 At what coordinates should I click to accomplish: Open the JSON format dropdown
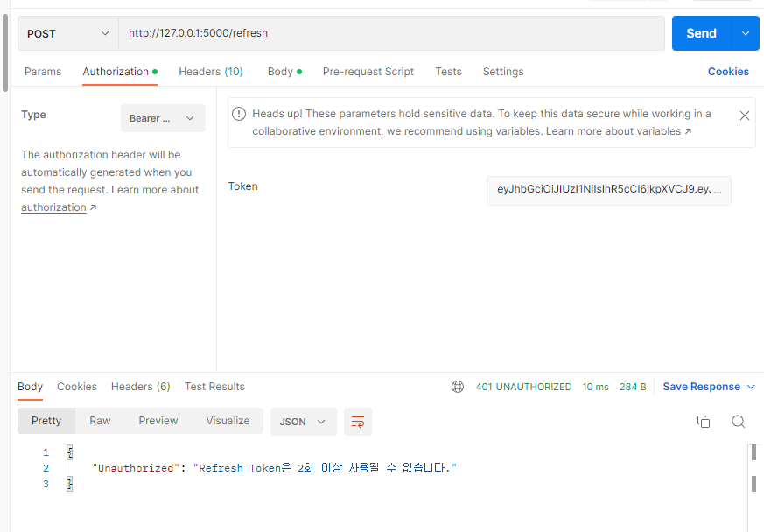pos(303,422)
